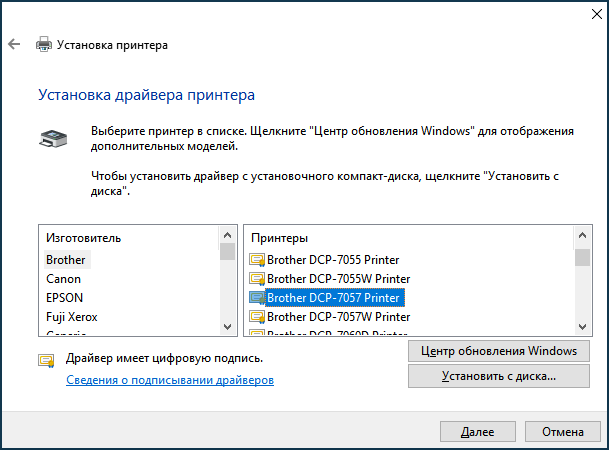Open Центр обновления Windows
Screen dimensions: 609x450
[x=499, y=351]
